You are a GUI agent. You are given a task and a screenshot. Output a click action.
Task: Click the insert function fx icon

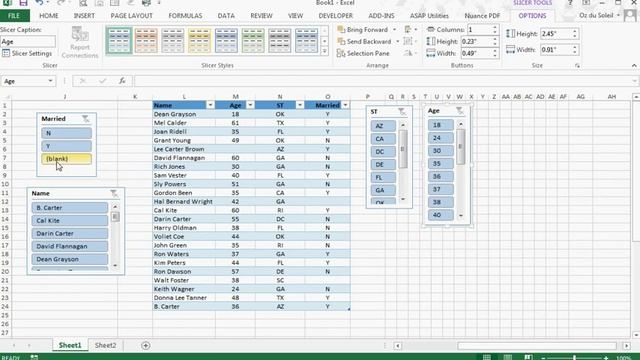click(122, 81)
